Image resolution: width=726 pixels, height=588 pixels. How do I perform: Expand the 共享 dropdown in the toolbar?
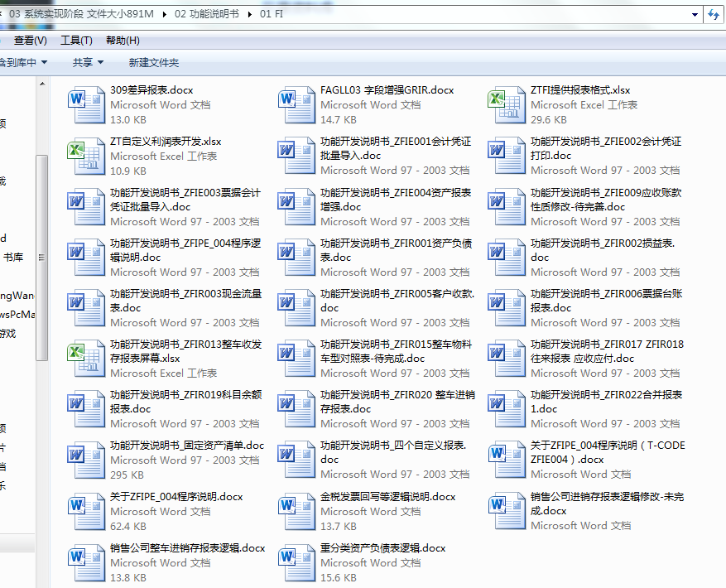coord(88,62)
